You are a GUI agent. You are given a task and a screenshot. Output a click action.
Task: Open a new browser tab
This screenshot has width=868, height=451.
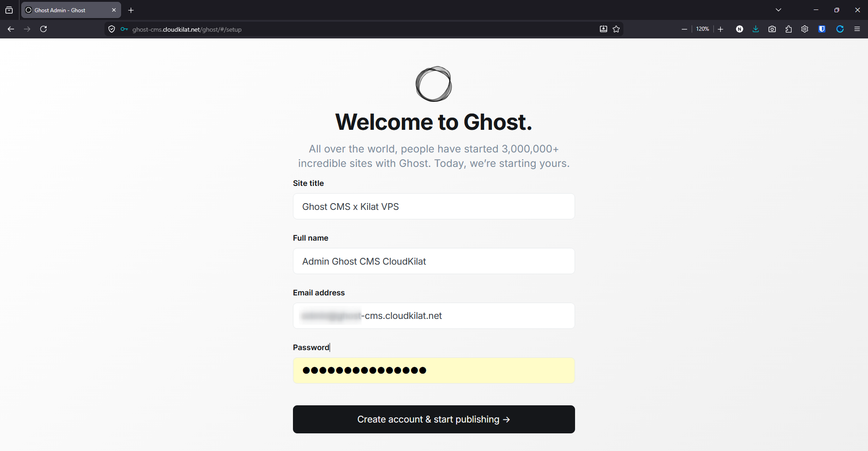pyautogui.click(x=131, y=10)
